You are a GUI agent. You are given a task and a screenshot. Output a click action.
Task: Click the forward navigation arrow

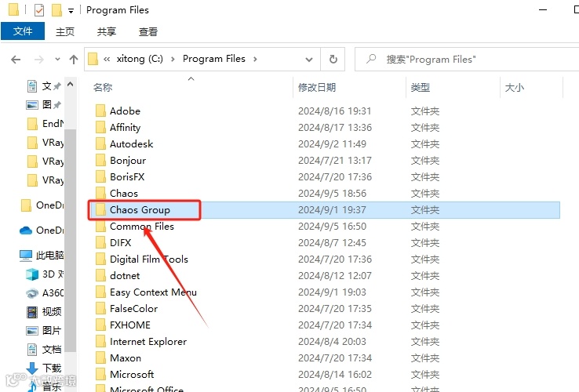[x=39, y=59]
